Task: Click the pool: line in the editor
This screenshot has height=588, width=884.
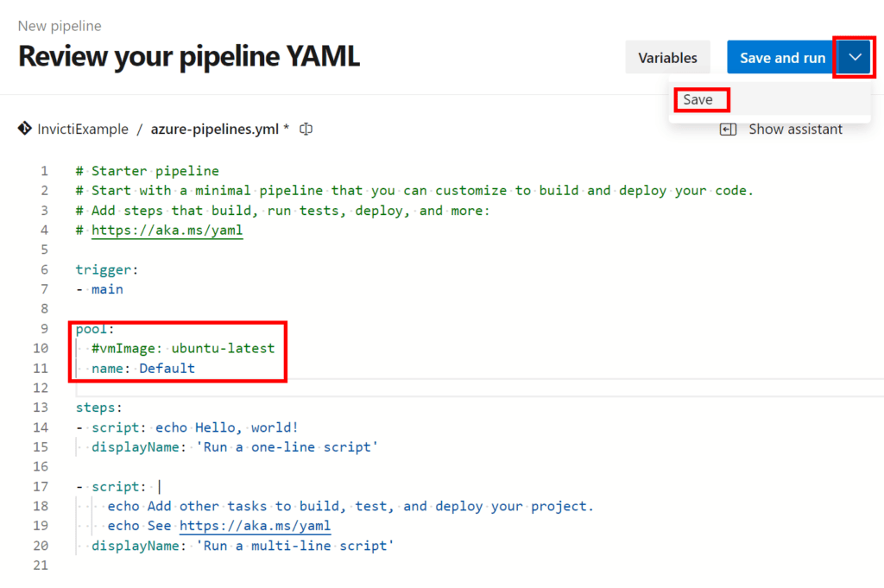Action: coord(92,328)
